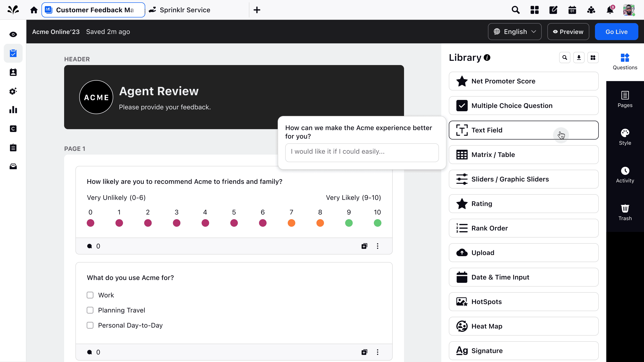
Task: Add a Sliders / Graphic Sliders question
Action: pos(524,179)
